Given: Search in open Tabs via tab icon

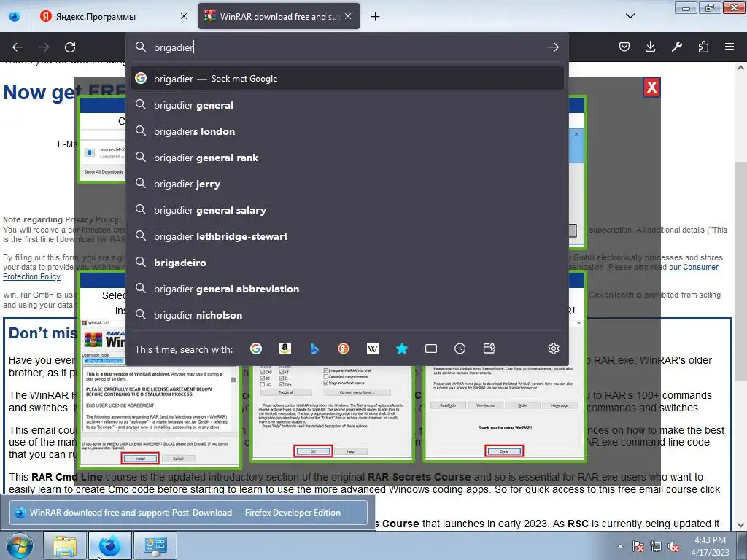Looking at the screenshot, I should point(431,349).
